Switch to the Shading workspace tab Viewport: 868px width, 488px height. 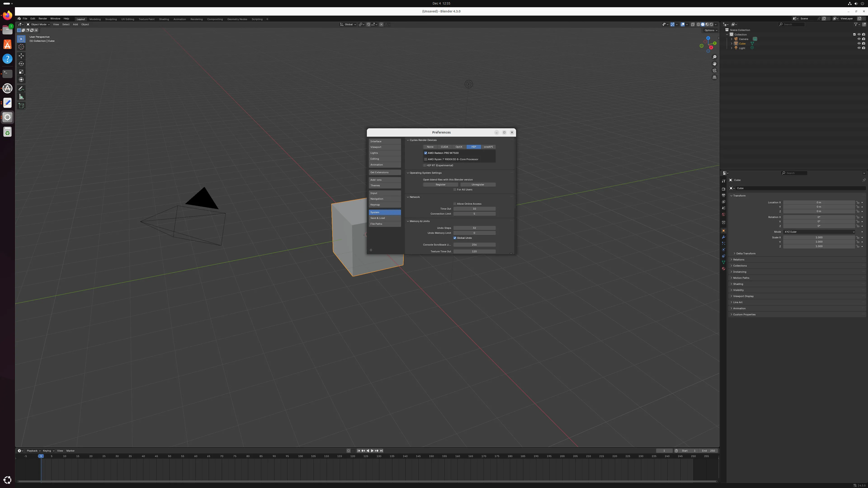click(x=164, y=19)
